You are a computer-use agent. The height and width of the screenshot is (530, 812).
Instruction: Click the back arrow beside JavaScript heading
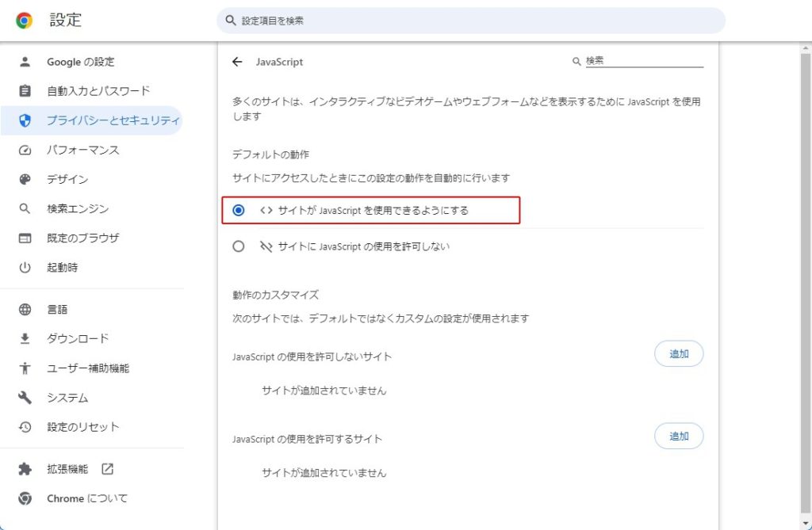pos(237,62)
